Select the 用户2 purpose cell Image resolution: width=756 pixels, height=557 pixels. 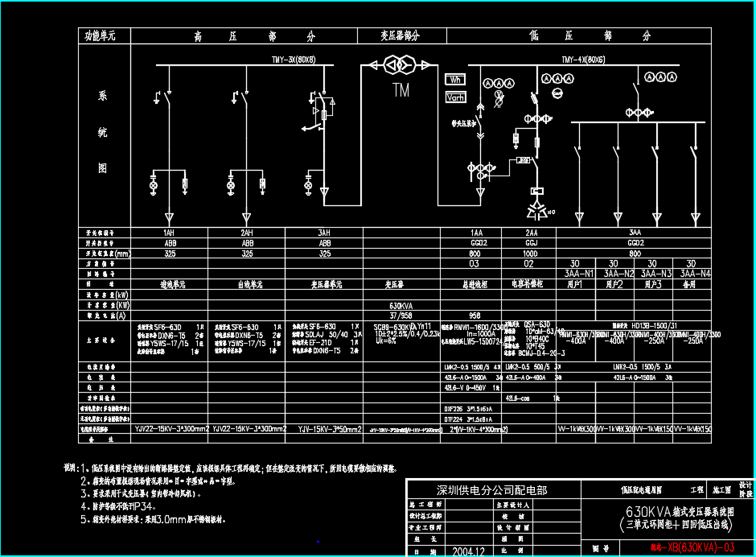[614, 284]
